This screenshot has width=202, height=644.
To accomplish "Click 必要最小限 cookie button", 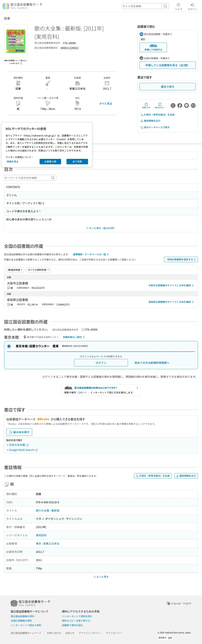I will [50, 162].
